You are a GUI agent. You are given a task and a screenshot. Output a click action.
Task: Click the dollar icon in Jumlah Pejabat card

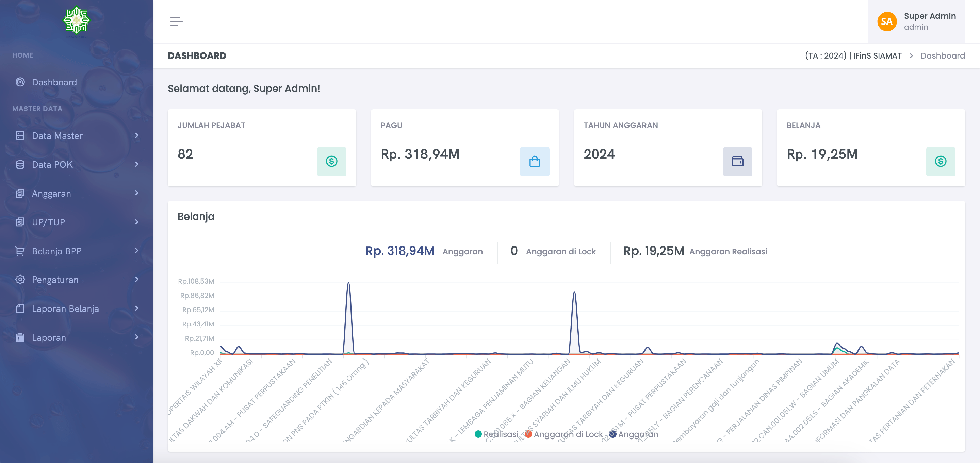[x=331, y=161]
